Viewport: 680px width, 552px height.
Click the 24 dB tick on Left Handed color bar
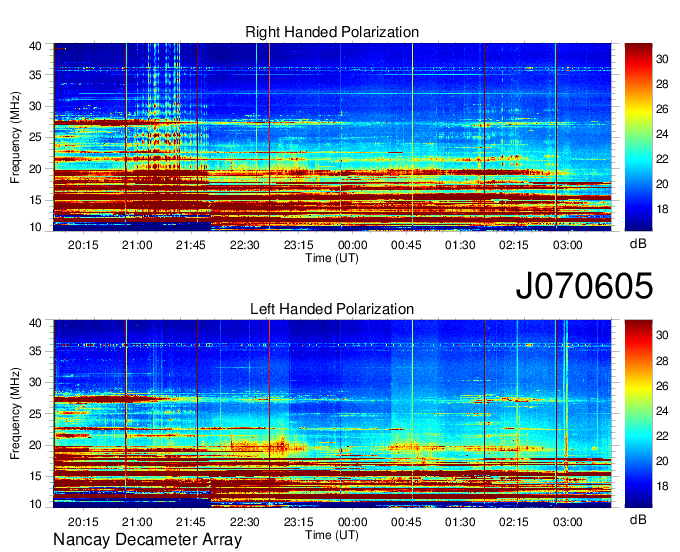662,411
